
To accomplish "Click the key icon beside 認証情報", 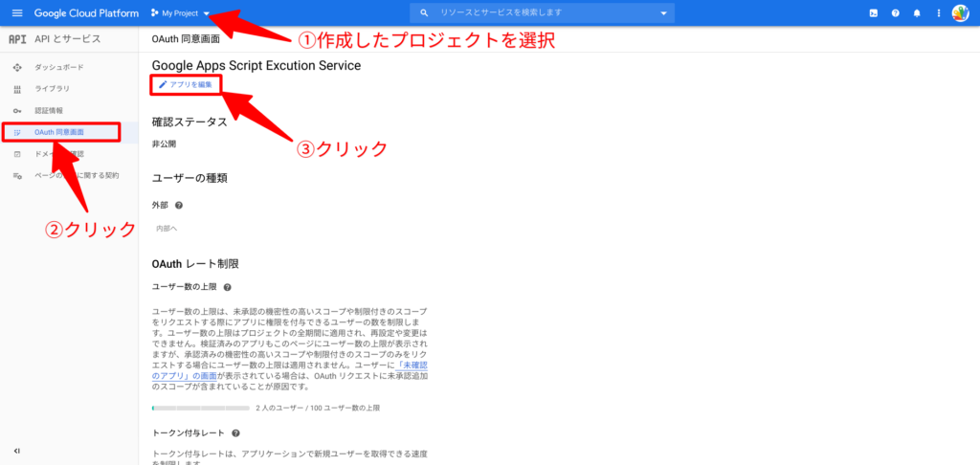I will pos(17,111).
